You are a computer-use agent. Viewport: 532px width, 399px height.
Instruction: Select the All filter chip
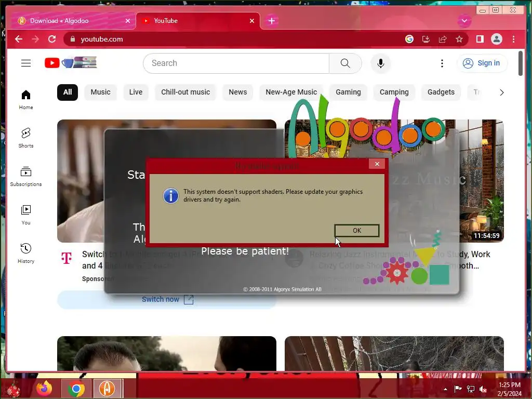point(68,92)
